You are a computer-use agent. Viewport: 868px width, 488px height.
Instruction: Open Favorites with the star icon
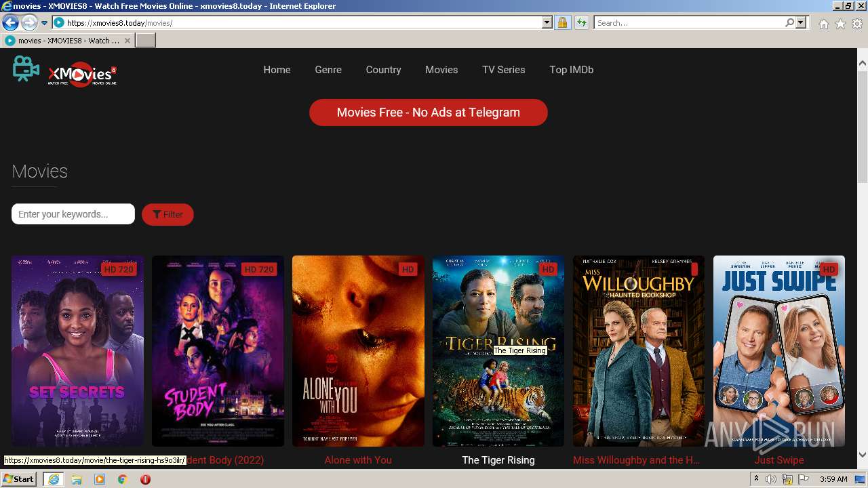[x=840, y=22]
